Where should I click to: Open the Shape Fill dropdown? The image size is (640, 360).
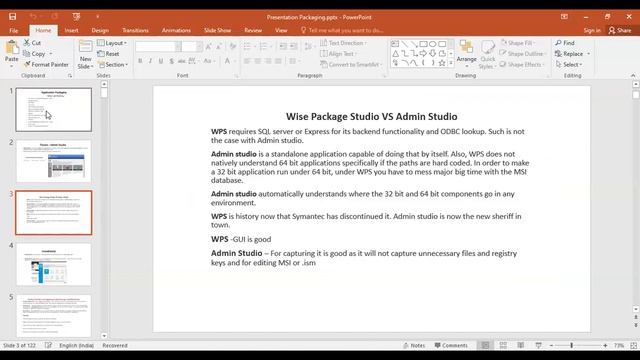[x=518, y=43]
